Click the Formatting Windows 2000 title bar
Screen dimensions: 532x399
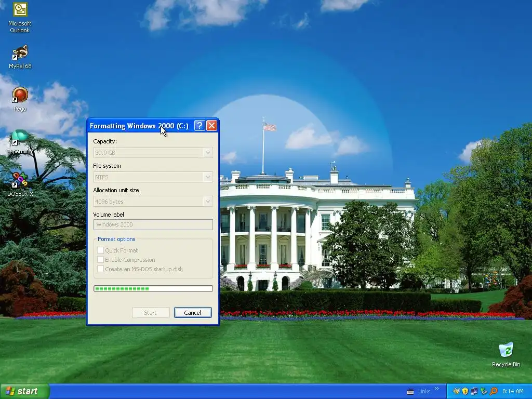click(139, 126)
